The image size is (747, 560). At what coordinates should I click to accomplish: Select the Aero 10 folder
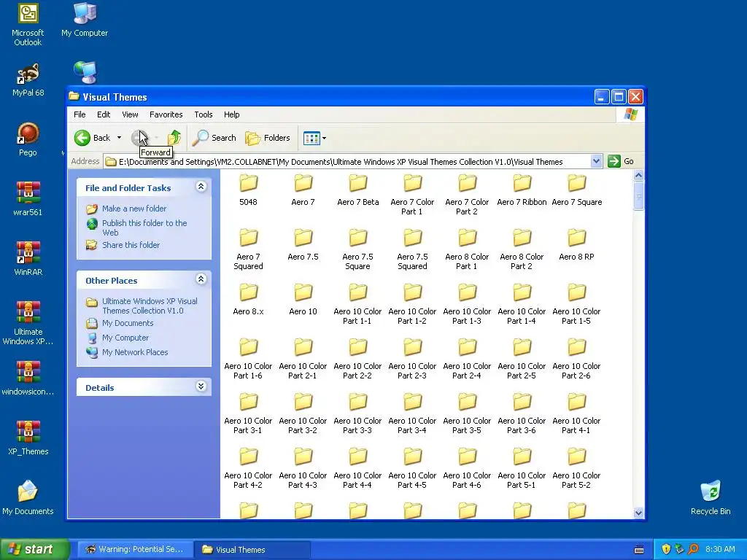303,300
